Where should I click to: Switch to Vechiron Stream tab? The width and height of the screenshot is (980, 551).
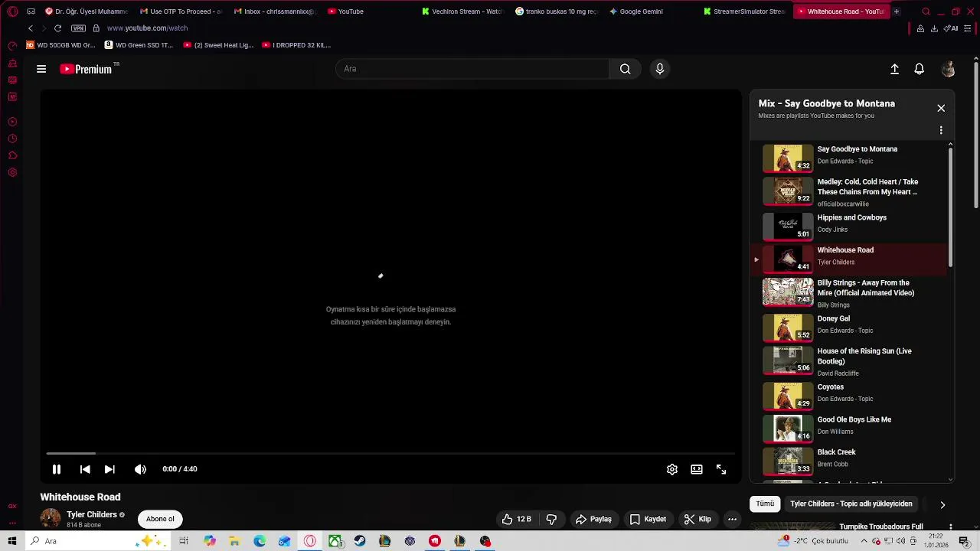463,11
